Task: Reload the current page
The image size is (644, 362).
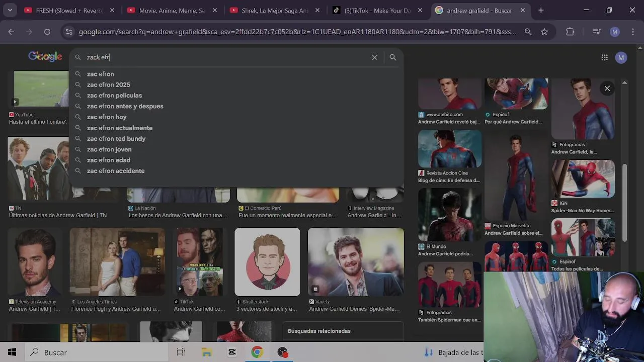Action: 47,32
